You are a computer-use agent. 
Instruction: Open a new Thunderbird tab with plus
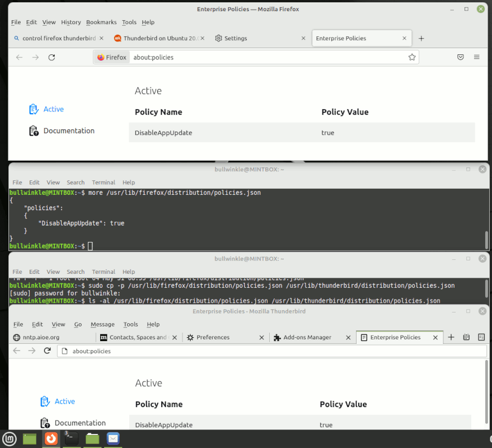451,337
